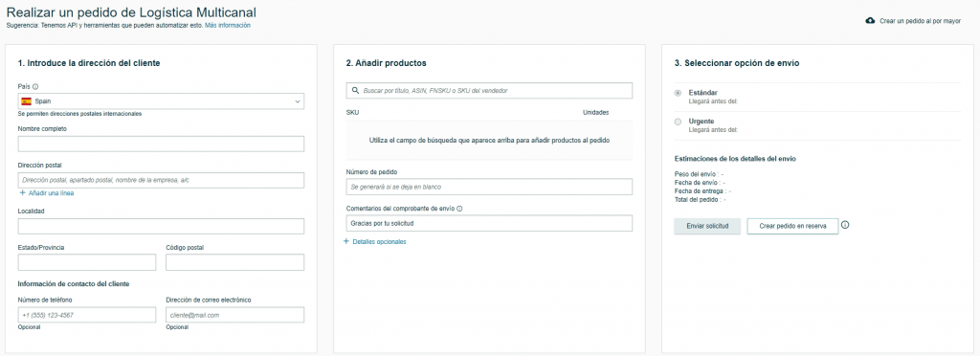Select the Urgente shipping option

(679, 122)
